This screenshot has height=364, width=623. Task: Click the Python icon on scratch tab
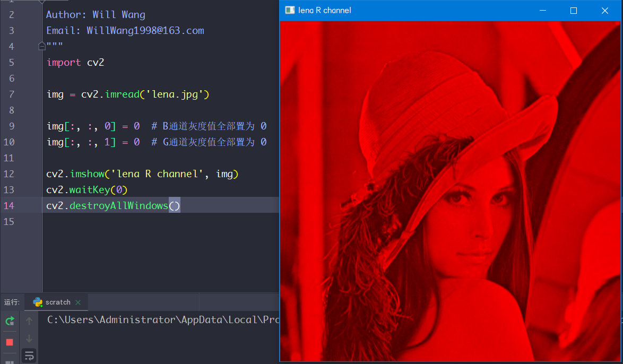[38, 302]
